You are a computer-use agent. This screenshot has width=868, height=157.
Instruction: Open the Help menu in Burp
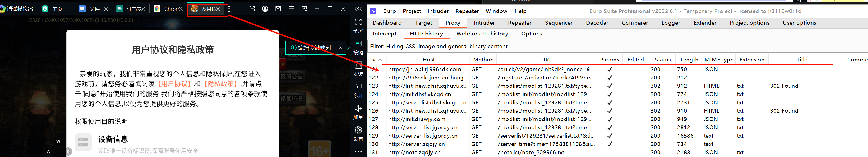pos(520,11)
